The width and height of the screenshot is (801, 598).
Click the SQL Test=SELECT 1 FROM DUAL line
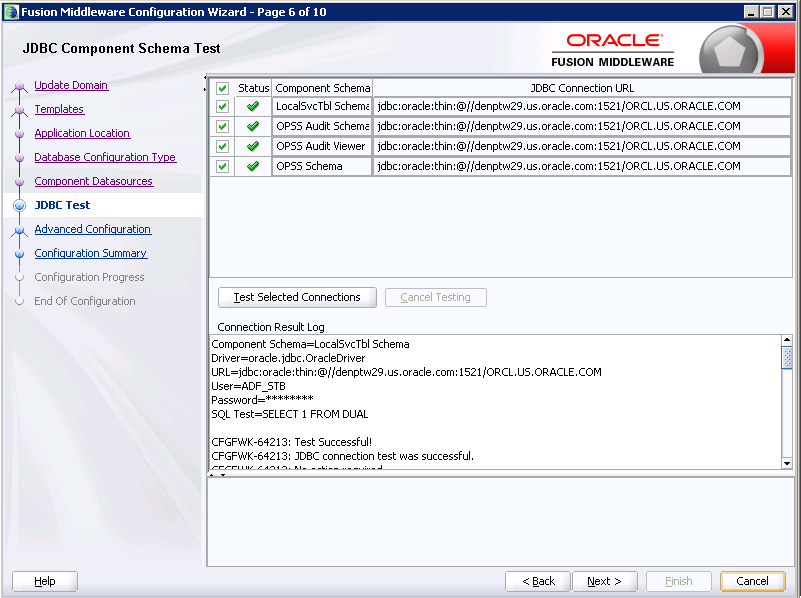point(290,414)
